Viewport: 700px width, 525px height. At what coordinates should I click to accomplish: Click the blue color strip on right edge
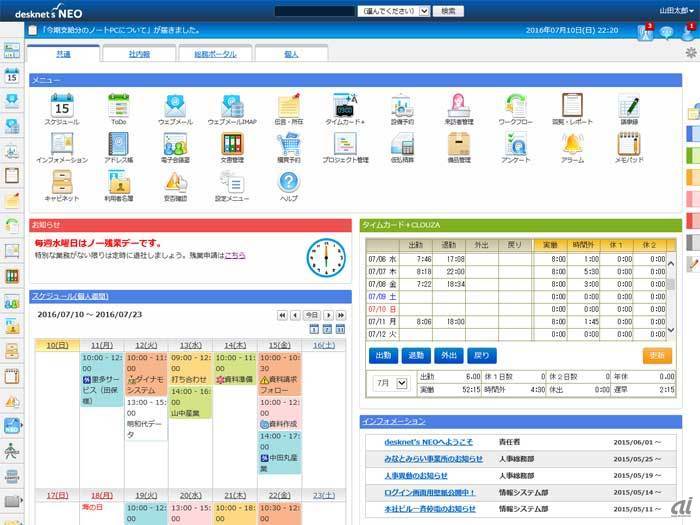tap(693, 133)
